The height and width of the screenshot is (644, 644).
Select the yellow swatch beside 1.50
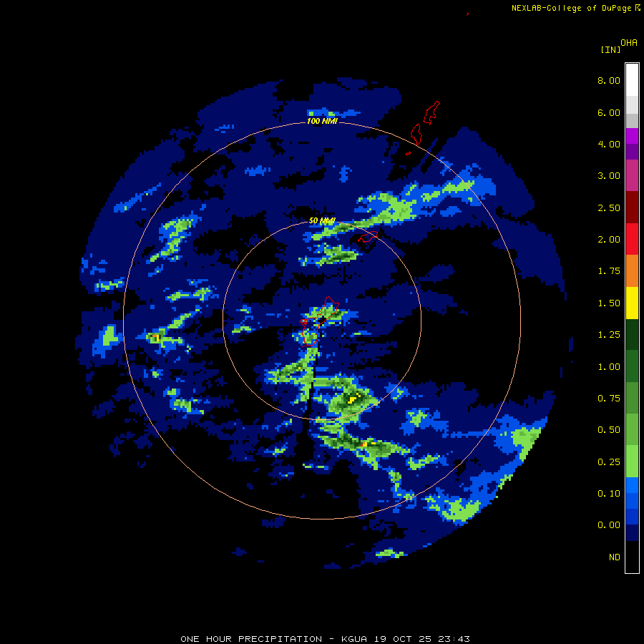(632, 303)
